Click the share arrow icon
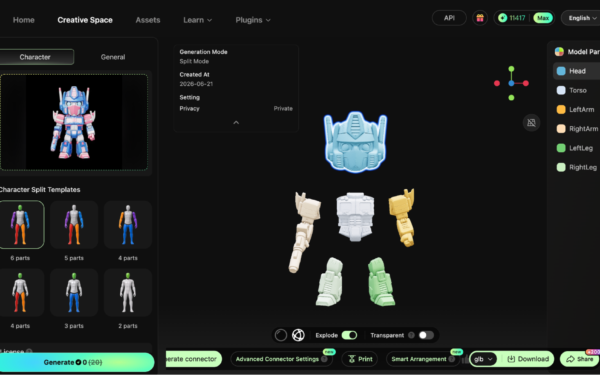 (x=571, y=359)
